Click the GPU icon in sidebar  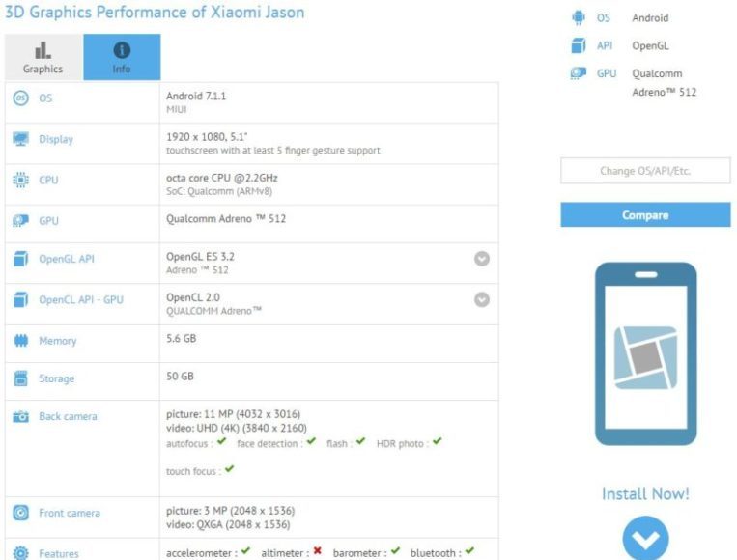coord(579,73)
